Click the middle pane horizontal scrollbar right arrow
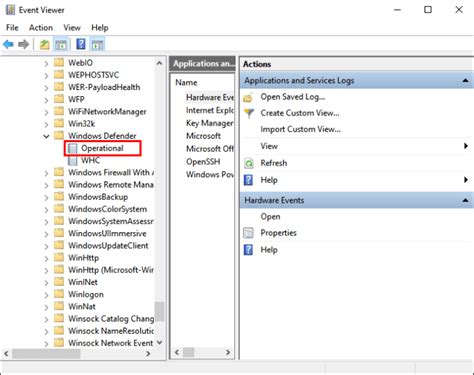The image size is (474, 375). [x=228, y=352]
